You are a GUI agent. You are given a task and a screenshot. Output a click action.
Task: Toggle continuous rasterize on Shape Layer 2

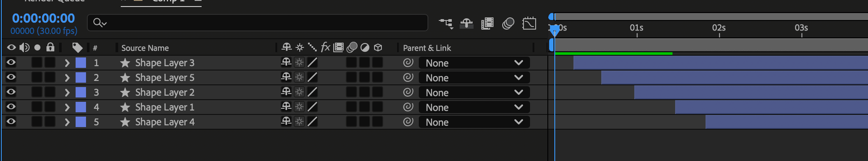coord(299,92)
